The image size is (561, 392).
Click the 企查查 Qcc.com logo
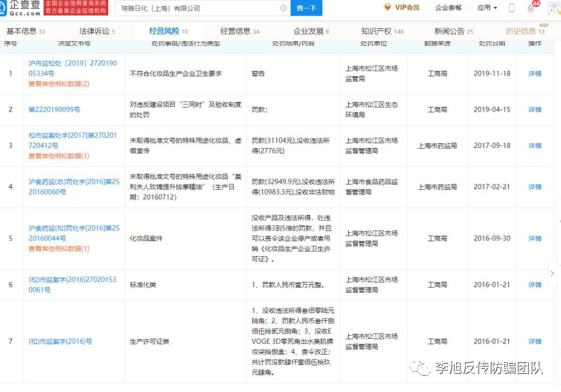20,8
